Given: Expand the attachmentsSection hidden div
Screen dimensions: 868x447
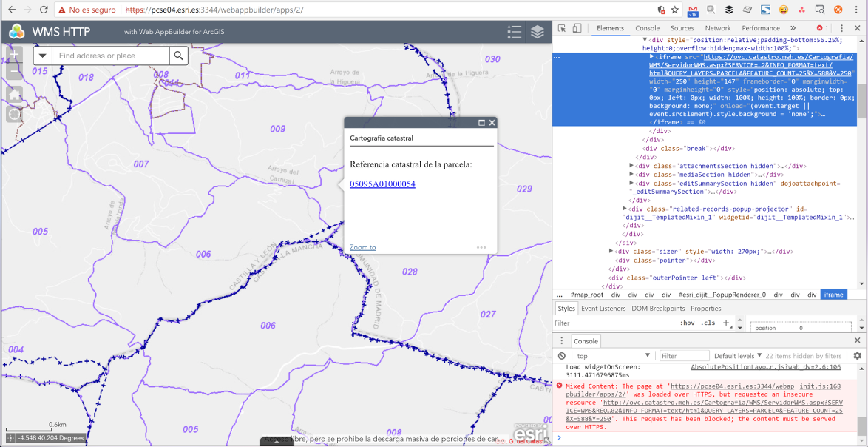Looking at the screenshot, I should click(x=631, y=166).
